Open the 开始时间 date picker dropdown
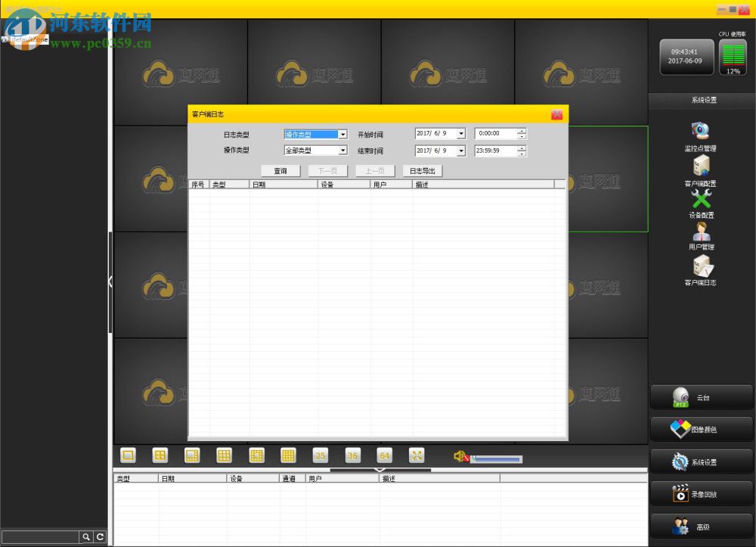The image size is (756, 547). coord(461,133)
